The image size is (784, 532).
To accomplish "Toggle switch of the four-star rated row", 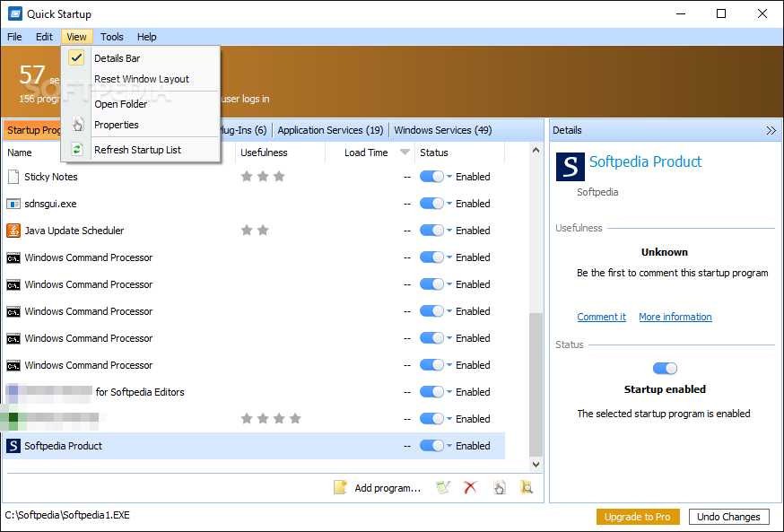I will tap(431, 419).
